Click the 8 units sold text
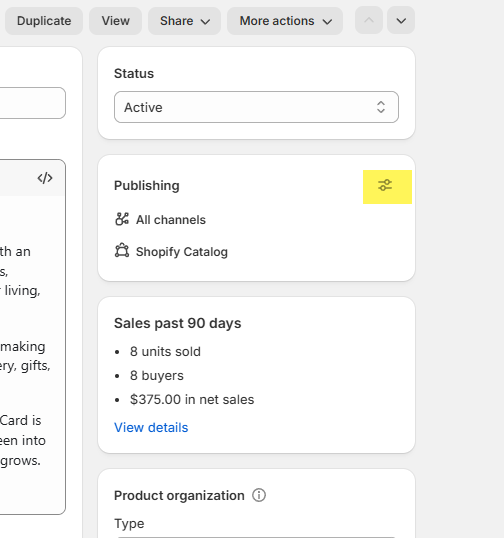This screenshot has width=504, height=538. click(x=165, y=352)
